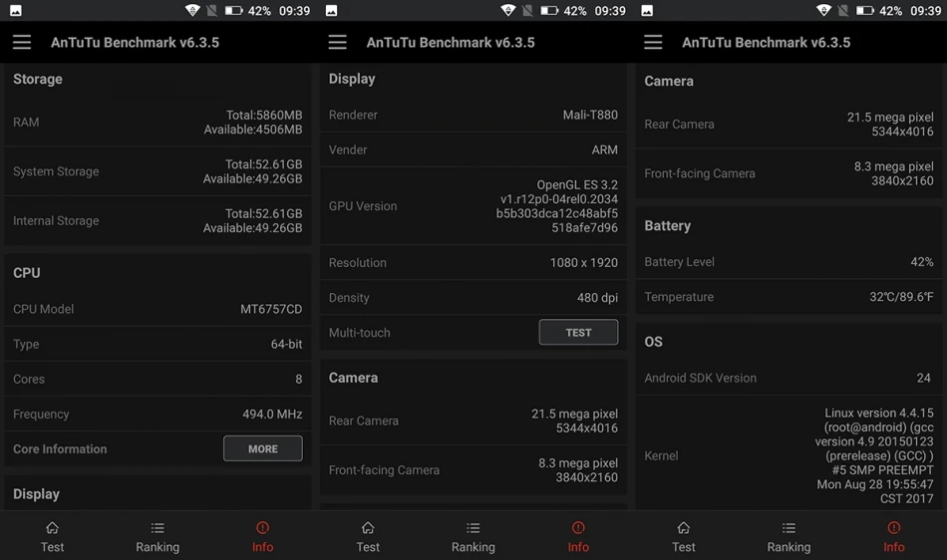The height and width of the screenshot is (560, 947).
Task: Tap the image notification icon in middle screen
Action: (x=332, y=10)
